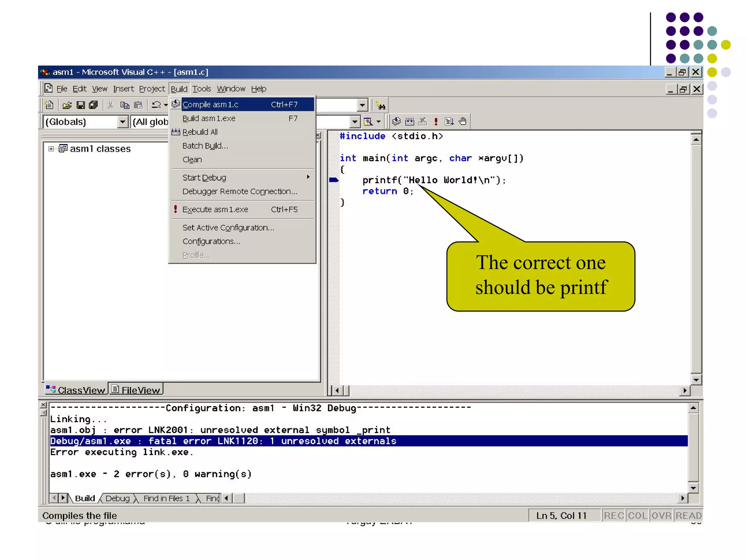This screenshot has width=747, height=560.
Task: Click the Compile icon on build minibar
Action: [x=396, y=121]
